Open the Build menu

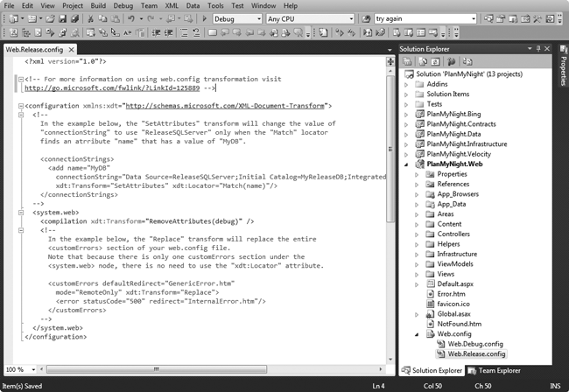tap(98, 5)
